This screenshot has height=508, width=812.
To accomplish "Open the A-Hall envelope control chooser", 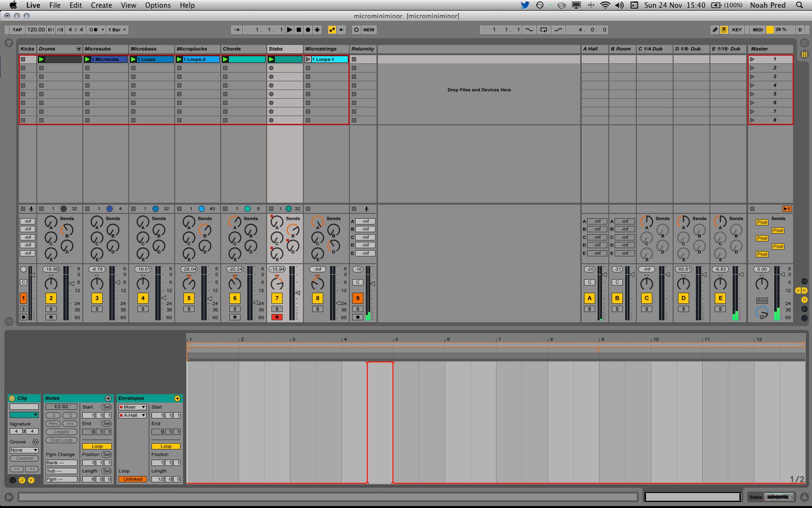I will point(133,415).
